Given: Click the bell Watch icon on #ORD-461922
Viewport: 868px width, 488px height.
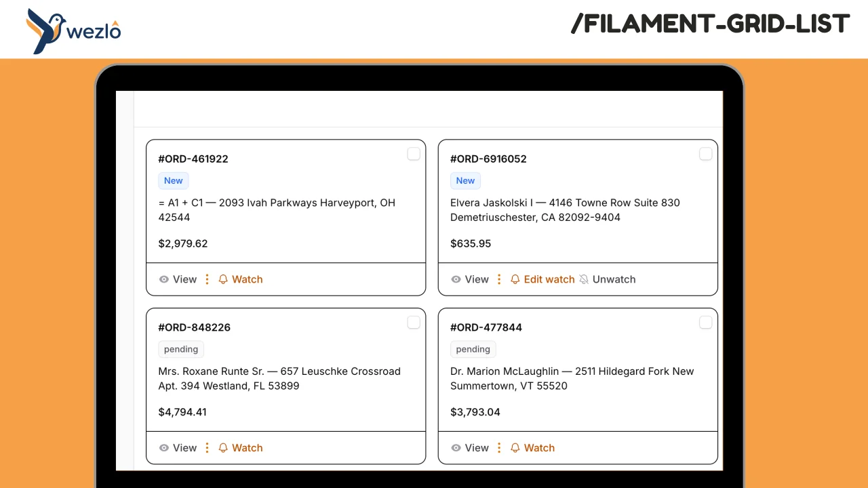Looking at the screenshot, I should (x=223, y=279).
